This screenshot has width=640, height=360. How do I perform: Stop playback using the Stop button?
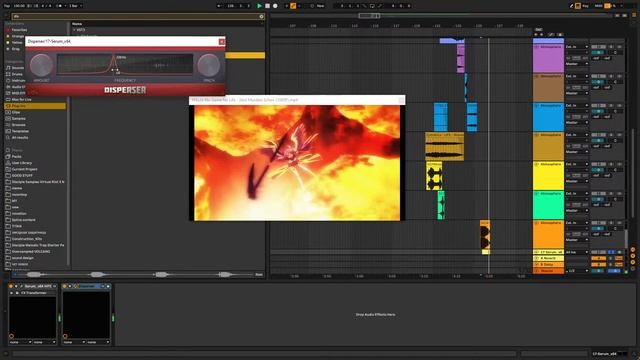267,6
